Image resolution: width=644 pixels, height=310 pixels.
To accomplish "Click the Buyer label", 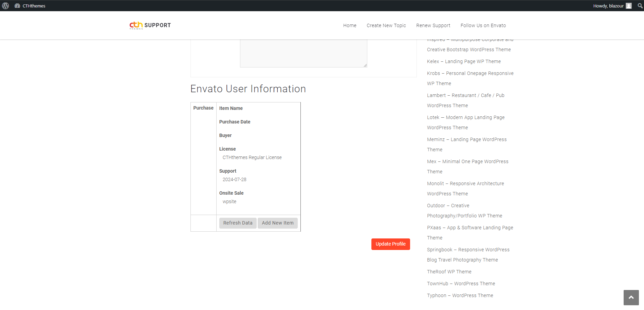I will pos(225,135).
